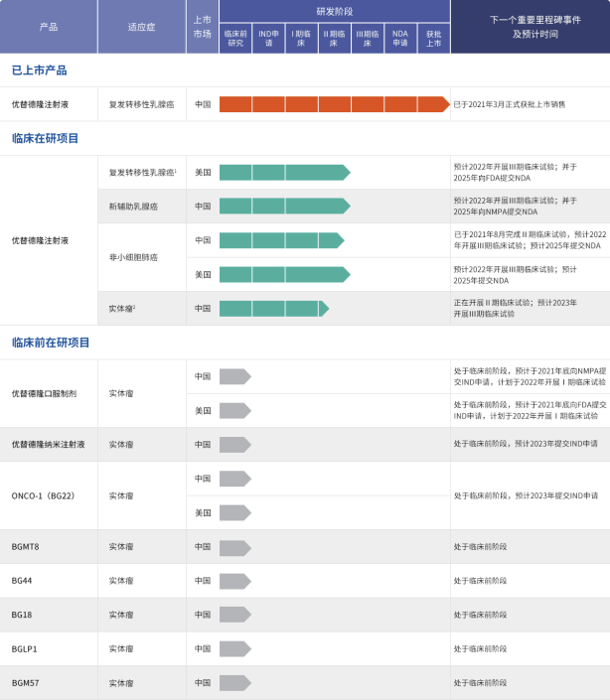Click the gray arrow in the BGLP1 row
Viewport: 610px width, 700px height.
coord(234,649)
